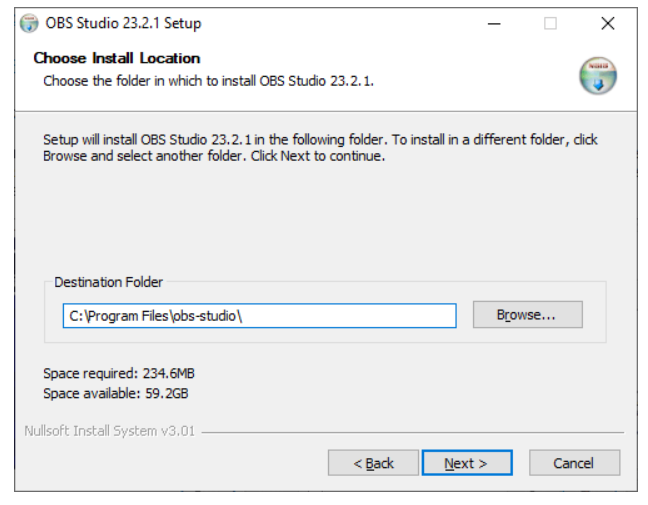
Task: Close the OBS Studio Setup window
Action: [x=607, y=23]
